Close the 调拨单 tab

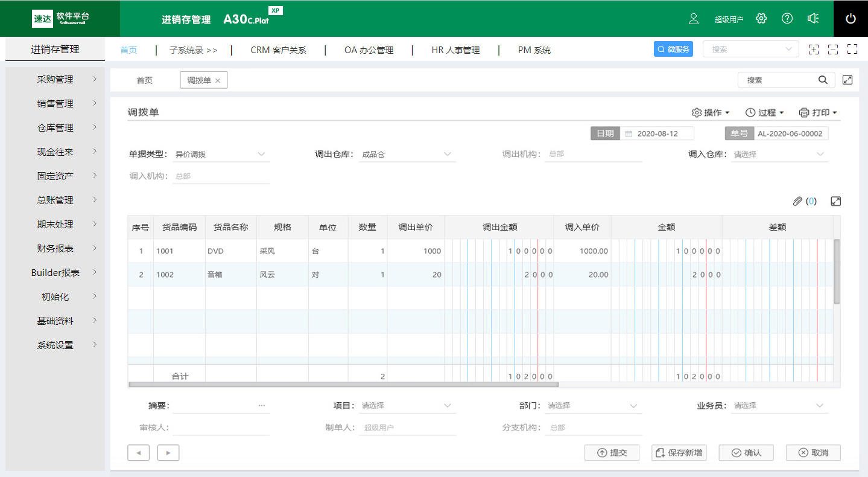[x=218, y=80]
